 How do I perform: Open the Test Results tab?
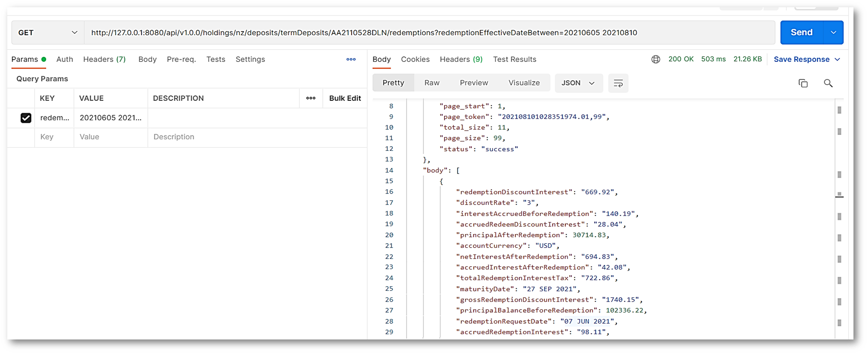tap(514, 59)
